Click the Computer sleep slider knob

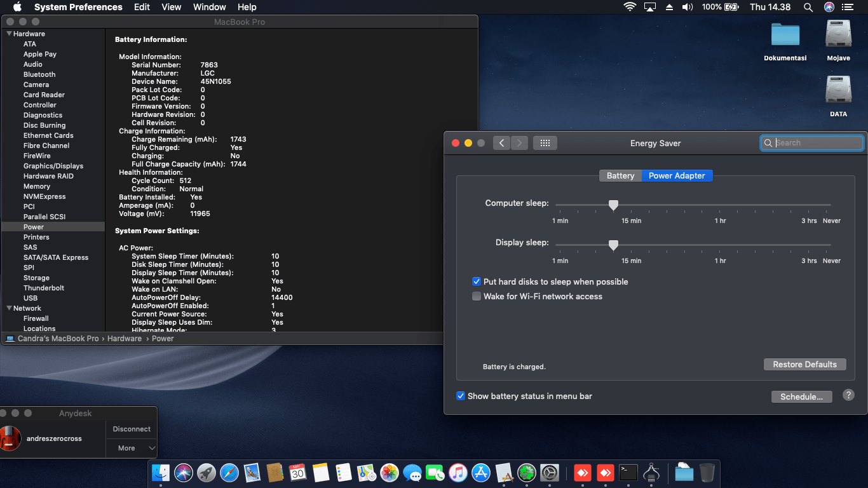613,205
